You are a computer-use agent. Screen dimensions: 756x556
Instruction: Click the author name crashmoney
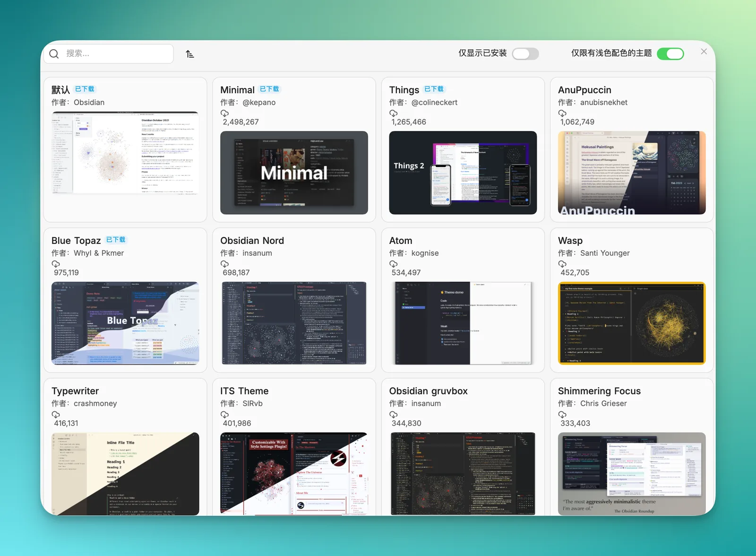pos(95,404)
